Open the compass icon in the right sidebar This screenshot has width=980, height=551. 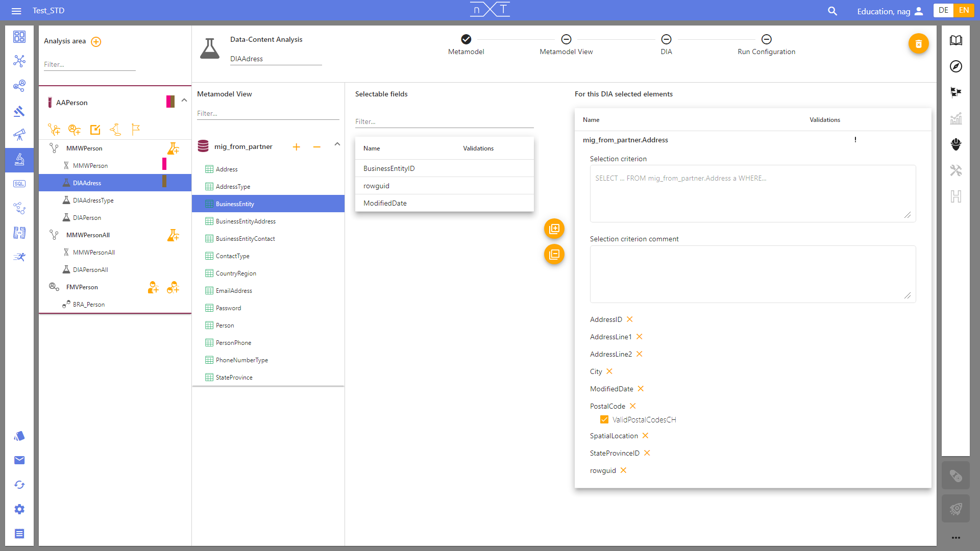tap(957, 66)
